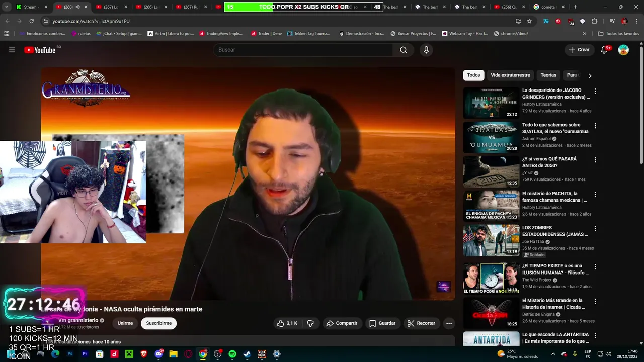Image resolution: width=644 pixels, height=362 pixels.
Task: Open OBS Studio from taskbar
Action: point(218,354)
